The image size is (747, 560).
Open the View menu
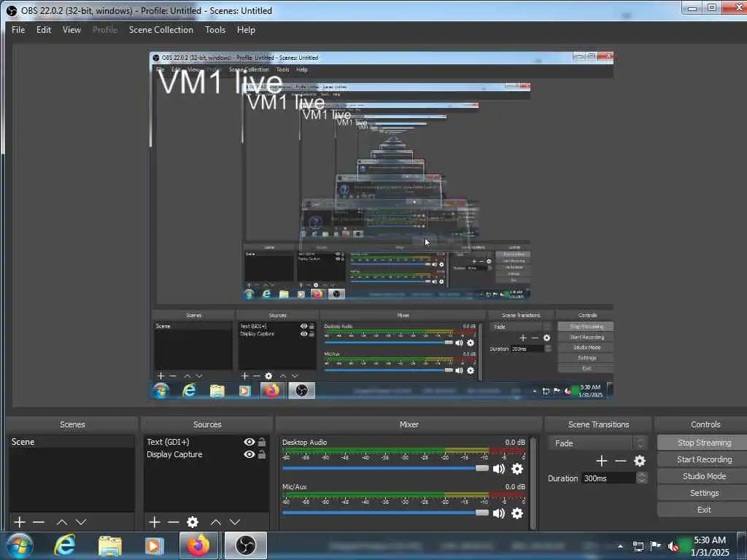72,29
